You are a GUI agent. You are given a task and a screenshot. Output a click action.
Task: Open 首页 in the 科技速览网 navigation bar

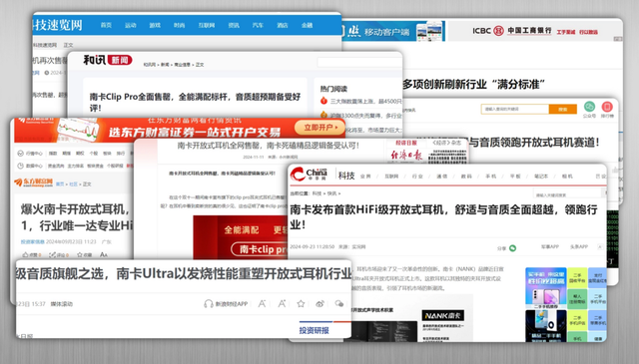click(x=106, y=25)
